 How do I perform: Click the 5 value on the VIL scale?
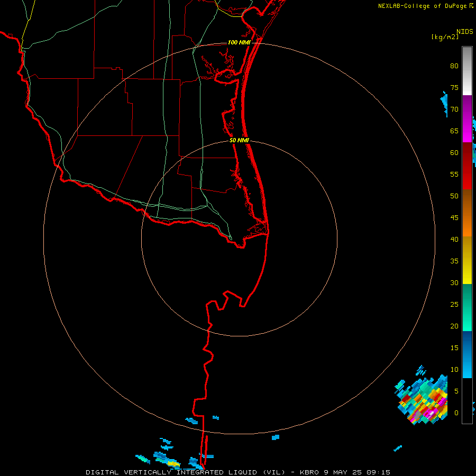[x=456, y=391]
